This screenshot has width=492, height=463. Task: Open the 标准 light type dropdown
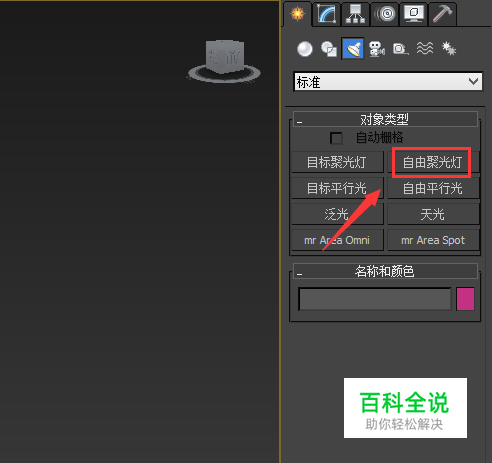point(388,81)
